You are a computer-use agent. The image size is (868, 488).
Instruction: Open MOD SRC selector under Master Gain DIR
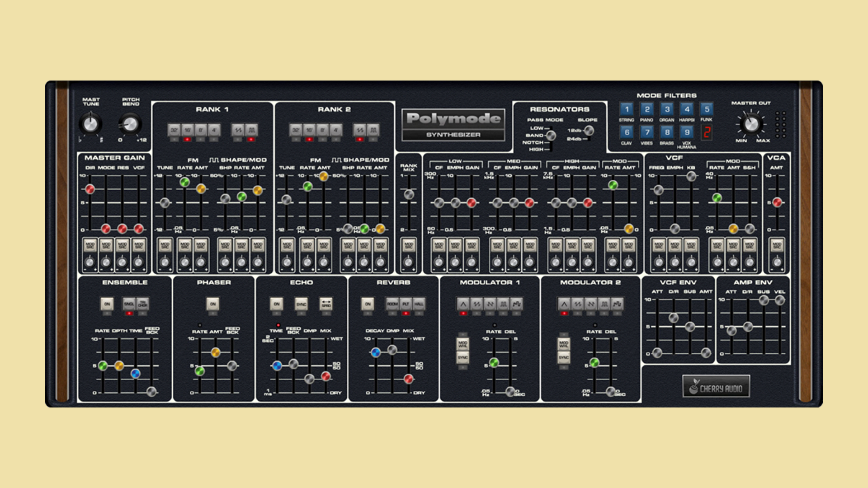click(x=90, y=245)
